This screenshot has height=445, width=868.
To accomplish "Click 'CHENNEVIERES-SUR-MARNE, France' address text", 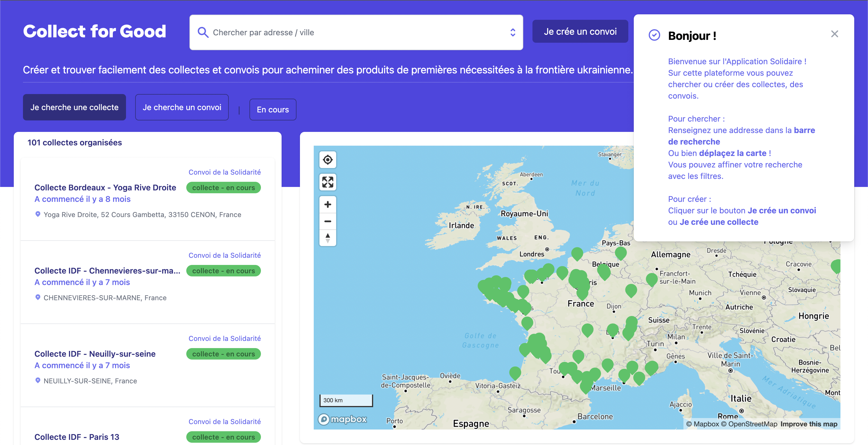I will 105,298.
